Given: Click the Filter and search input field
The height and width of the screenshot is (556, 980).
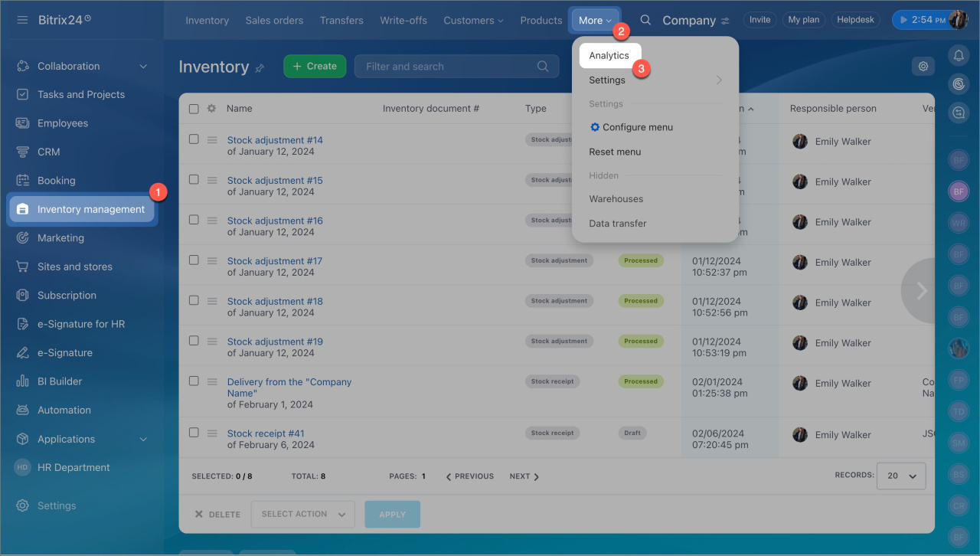Looking at the screenshot, I should pos(448,67).
